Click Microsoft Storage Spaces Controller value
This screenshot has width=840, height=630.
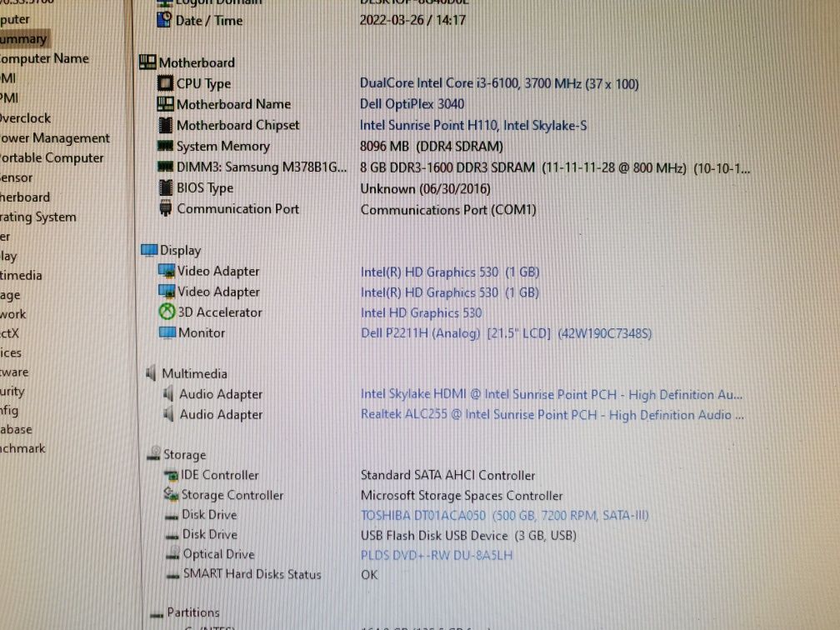(x=462, y=496)
